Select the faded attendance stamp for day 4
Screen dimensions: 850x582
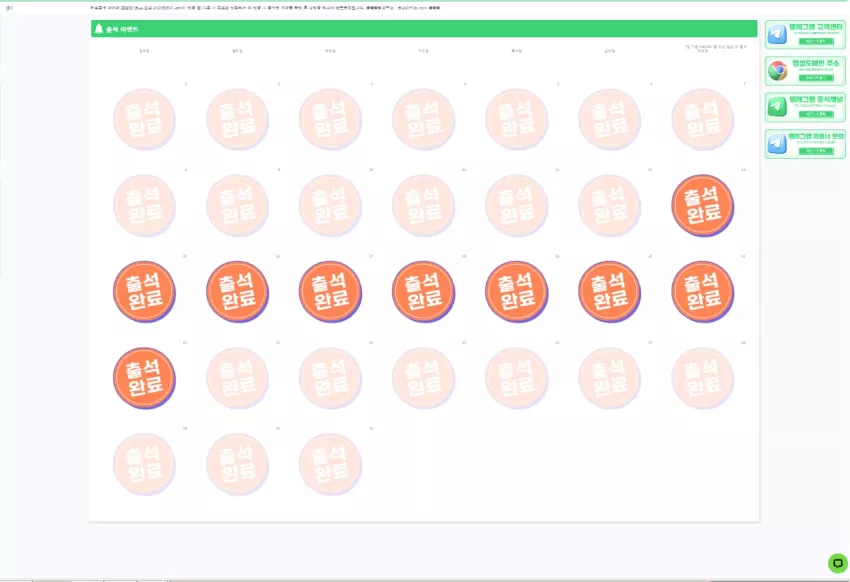(423, 119)
